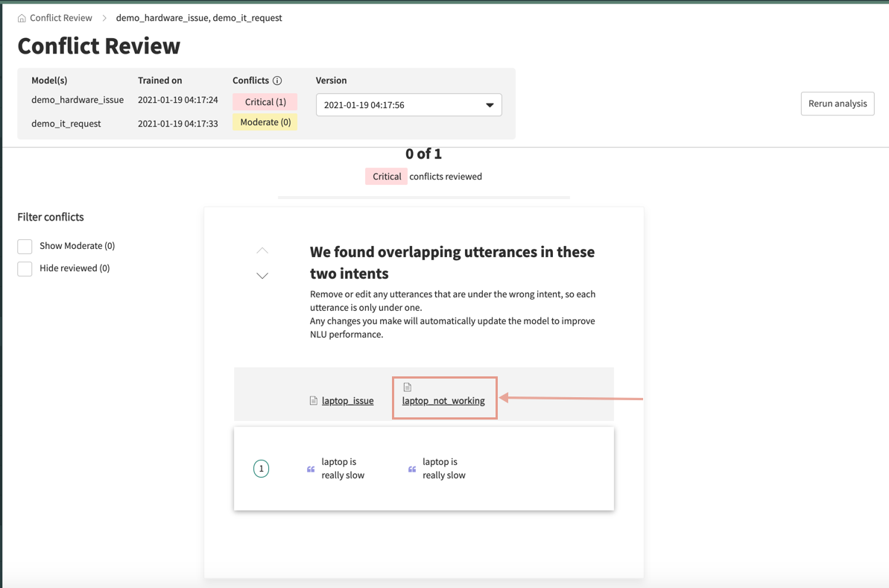
Task: Click the quote icon of the right utterance
Action: pos(412,470)
